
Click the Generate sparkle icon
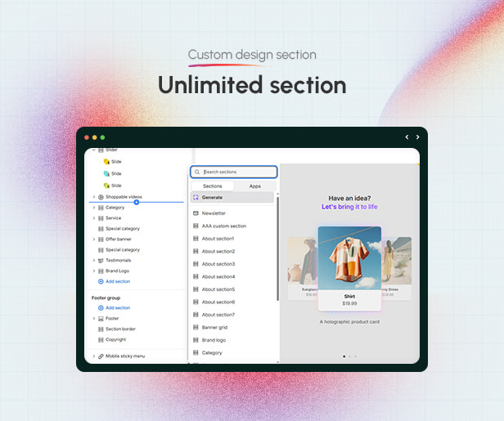(x=196, y=197)
